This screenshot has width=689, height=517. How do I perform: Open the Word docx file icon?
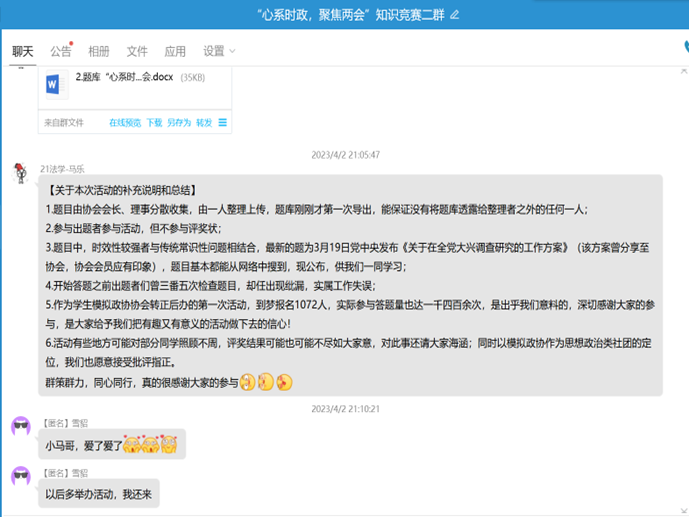tap(57, 84)
